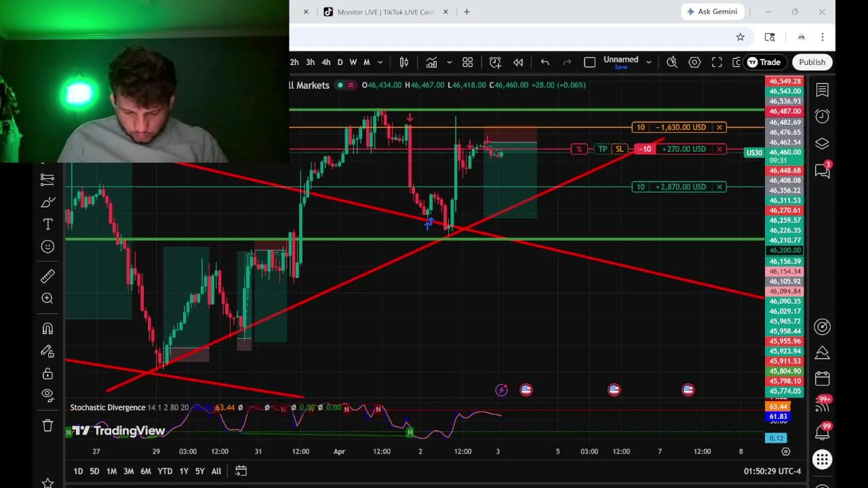Set chart range to 1D
The height and width of the screenshot is (488, 868).
tap(78, 471)
